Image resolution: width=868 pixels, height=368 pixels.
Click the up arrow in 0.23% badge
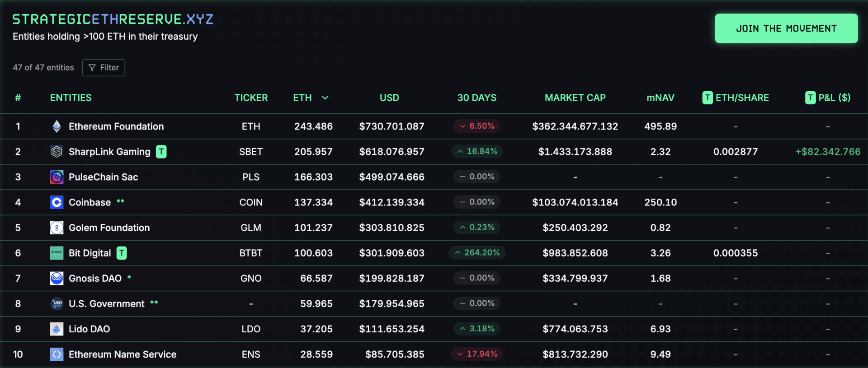click(462, 227)
